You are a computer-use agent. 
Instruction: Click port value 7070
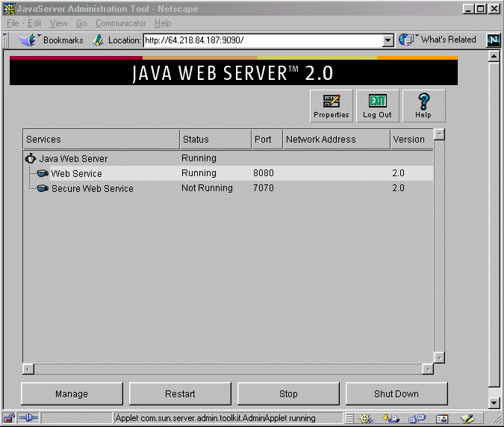pyautogui.click(x=264, y=188)
